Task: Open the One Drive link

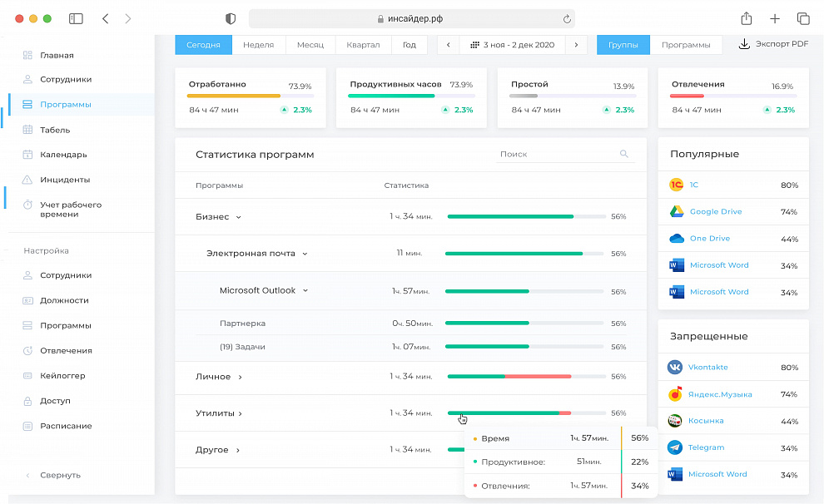Action: (x=709, y=239)
